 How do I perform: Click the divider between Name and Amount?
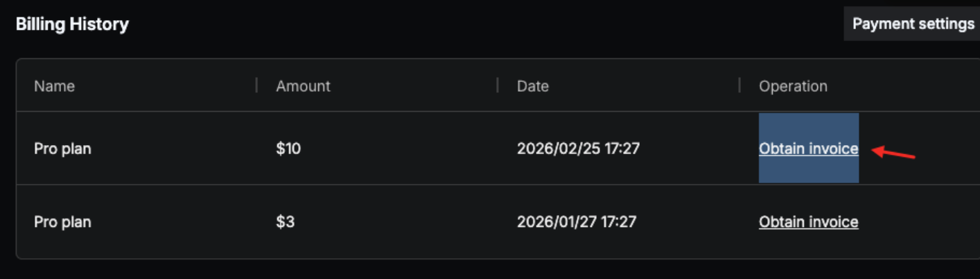(256, 85)
